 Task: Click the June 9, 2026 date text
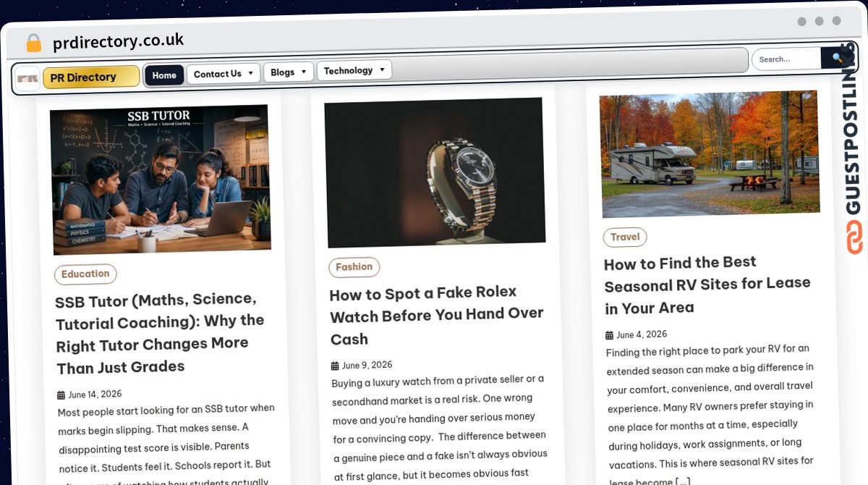point(367,365)
